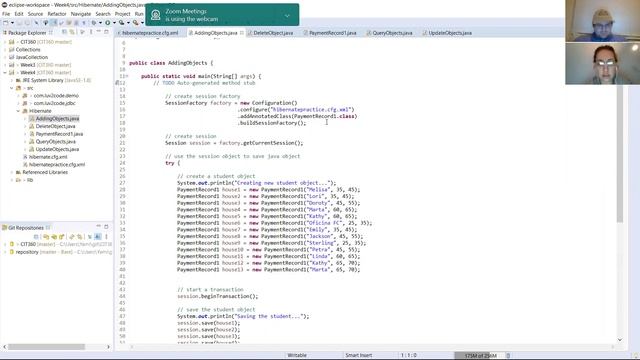
Task: Open the Refactor menu
Action: 57,14
